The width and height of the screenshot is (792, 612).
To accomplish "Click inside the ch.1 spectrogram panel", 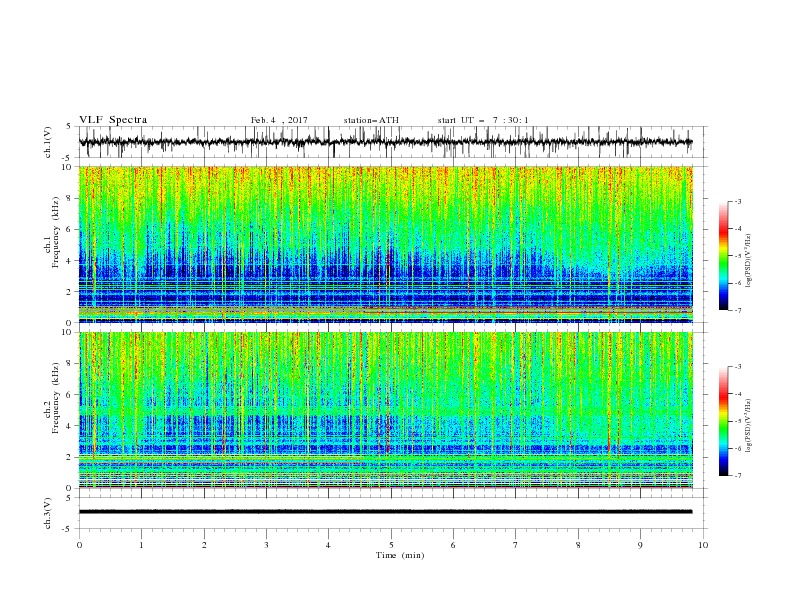I will [x=386, y=244].
